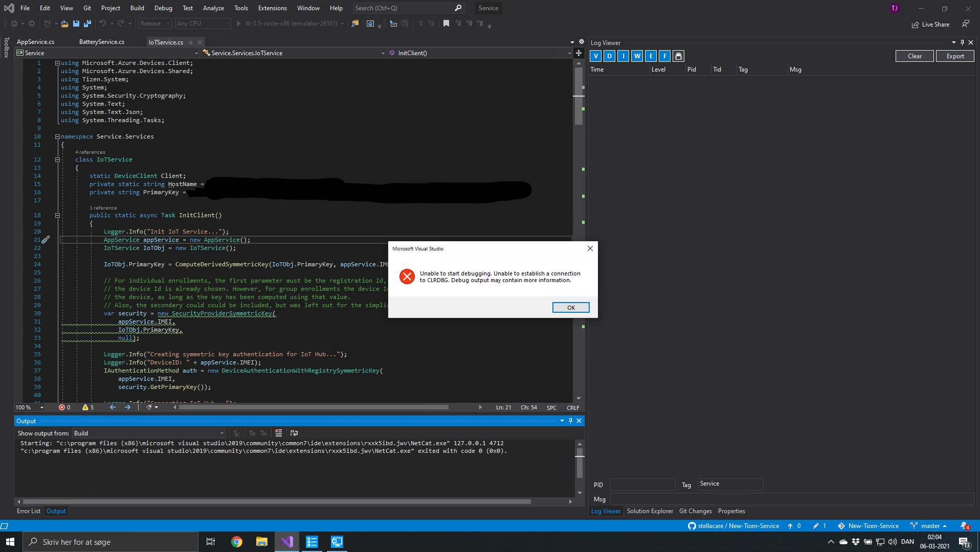
Task: Select the Log Viewer Verbose filter
Action: click(595, 56)
